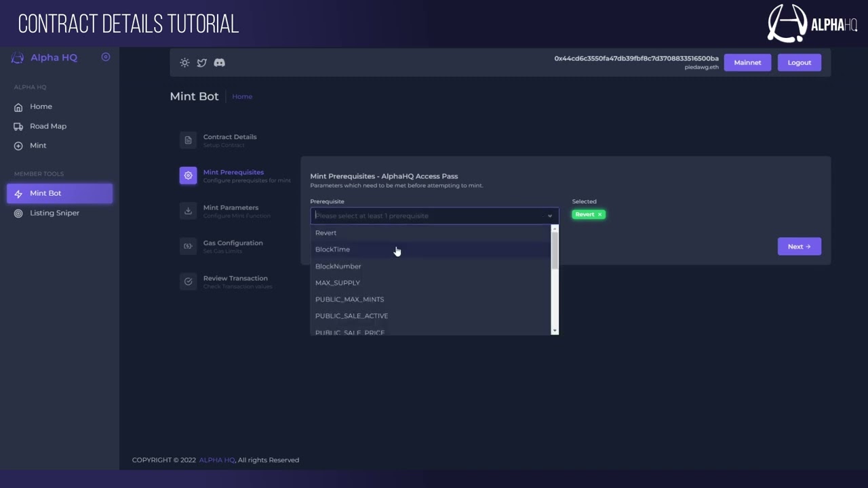Toggle the sidebar collapse circle icon

(106, 57)
